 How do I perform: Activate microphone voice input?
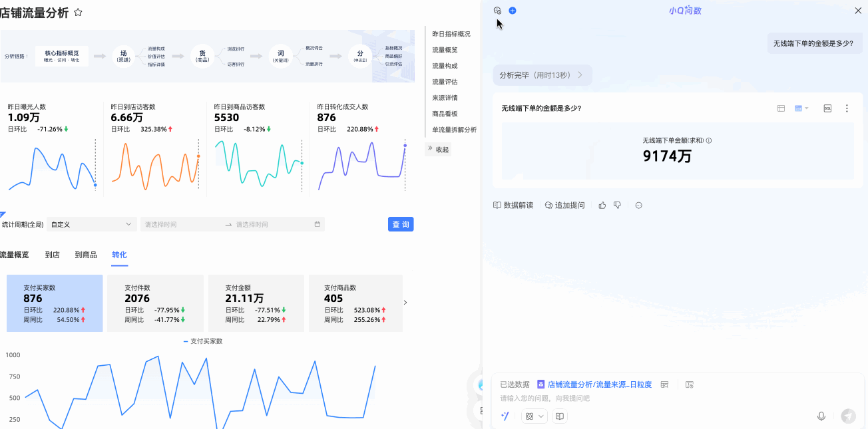click(821, 416)
